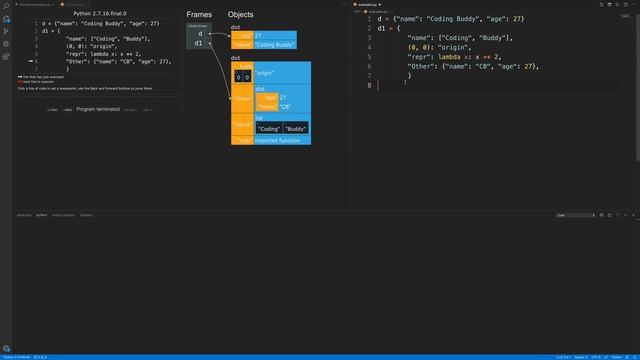Maximize the bottom panel
Viewport: 640px width, 360px height.
click(x=626, y=215)
